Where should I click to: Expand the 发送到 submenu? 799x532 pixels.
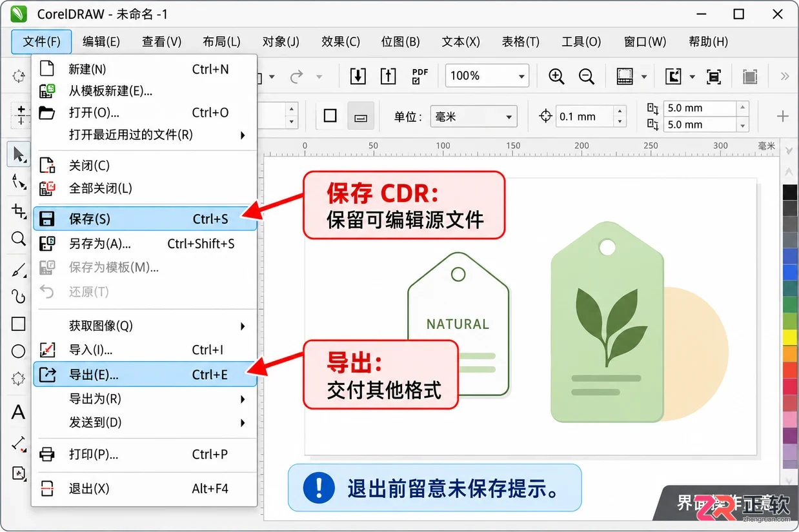pyautogui.click(x=243, y=423)
